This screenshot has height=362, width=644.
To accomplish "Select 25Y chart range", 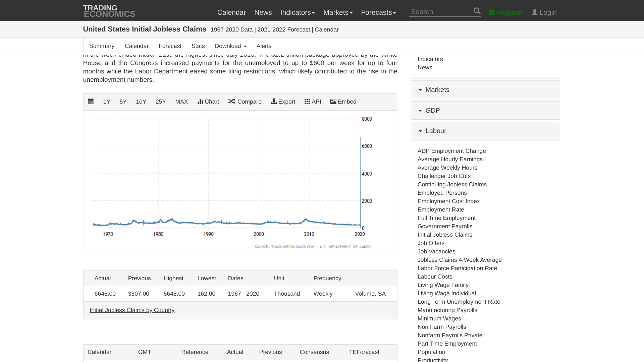I will [161, 102].
